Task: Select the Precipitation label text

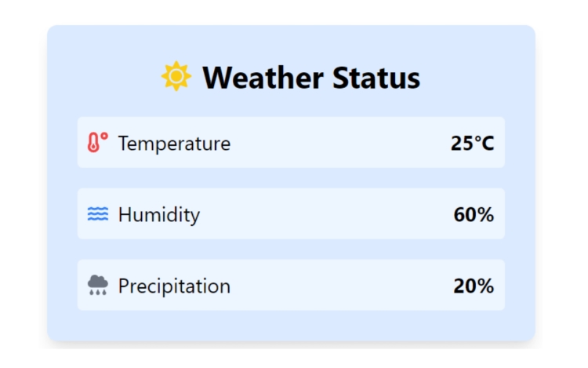Action: [x=174, y=286]
